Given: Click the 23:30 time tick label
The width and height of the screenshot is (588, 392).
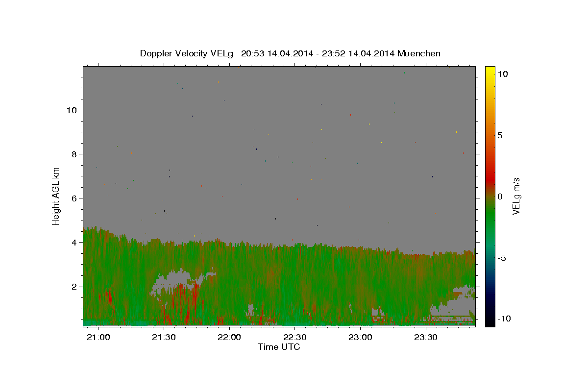Looking at the screenshot, I should pos(426,337).
